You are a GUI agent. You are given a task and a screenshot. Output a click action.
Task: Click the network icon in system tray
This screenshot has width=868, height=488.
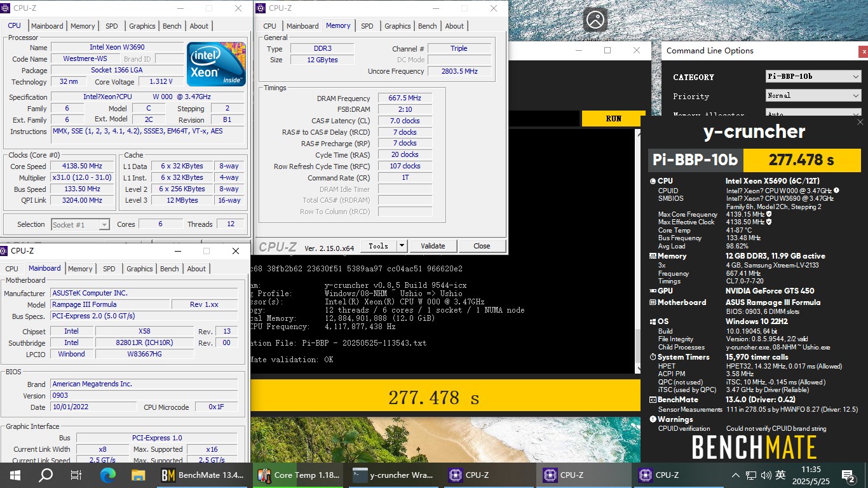tap(751, 475)
